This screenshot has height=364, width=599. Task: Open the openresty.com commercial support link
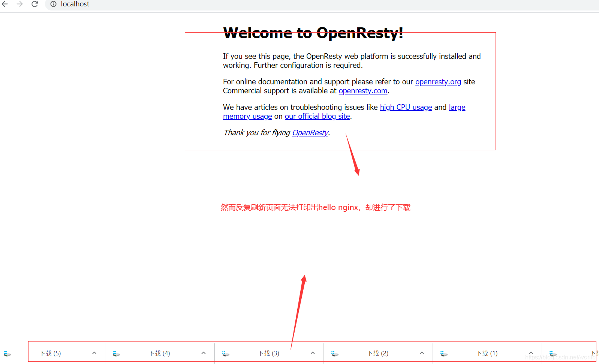click(x=363, y=91)
